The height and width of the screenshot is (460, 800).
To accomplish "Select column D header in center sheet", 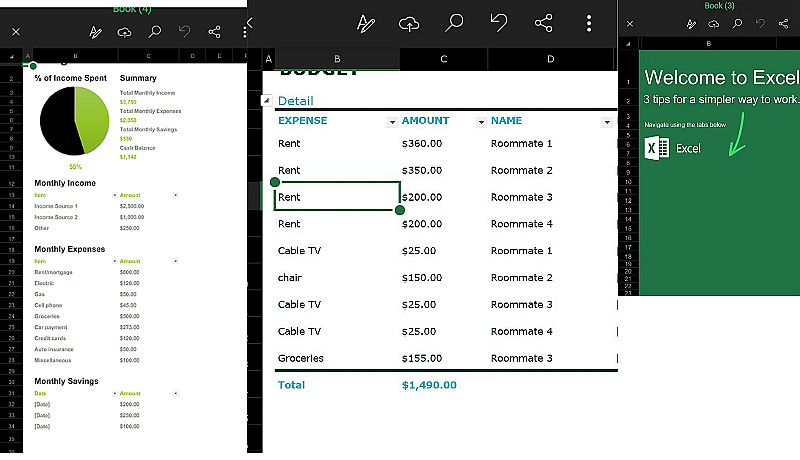I will [x=551, y=59].
